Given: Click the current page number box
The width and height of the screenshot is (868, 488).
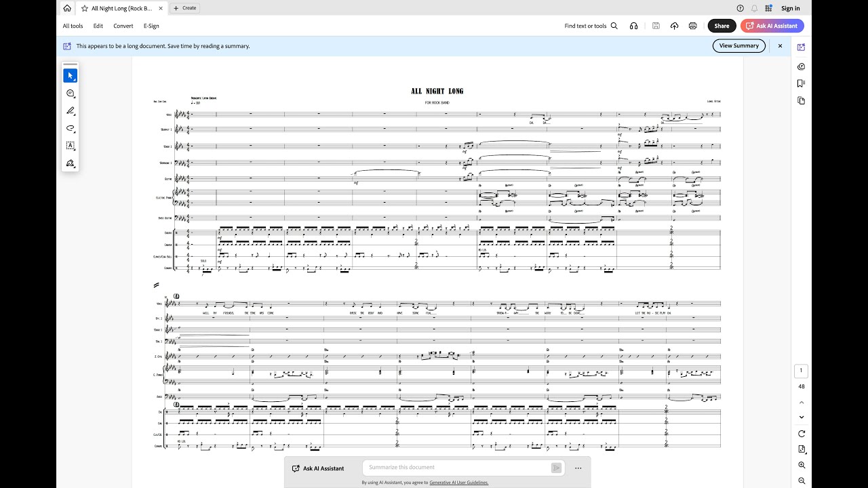Looking at the screenshot, I should point(802,371).
